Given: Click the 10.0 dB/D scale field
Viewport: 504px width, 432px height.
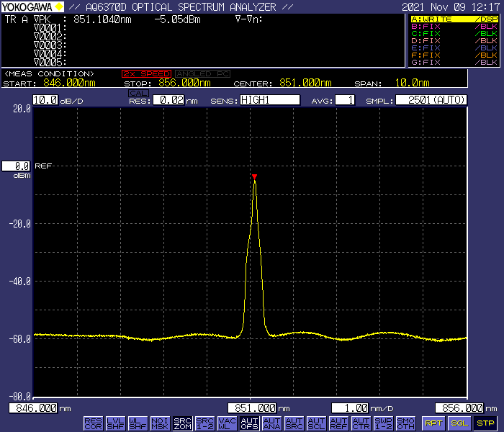Looking at the screenshot, I should [45, 100].
